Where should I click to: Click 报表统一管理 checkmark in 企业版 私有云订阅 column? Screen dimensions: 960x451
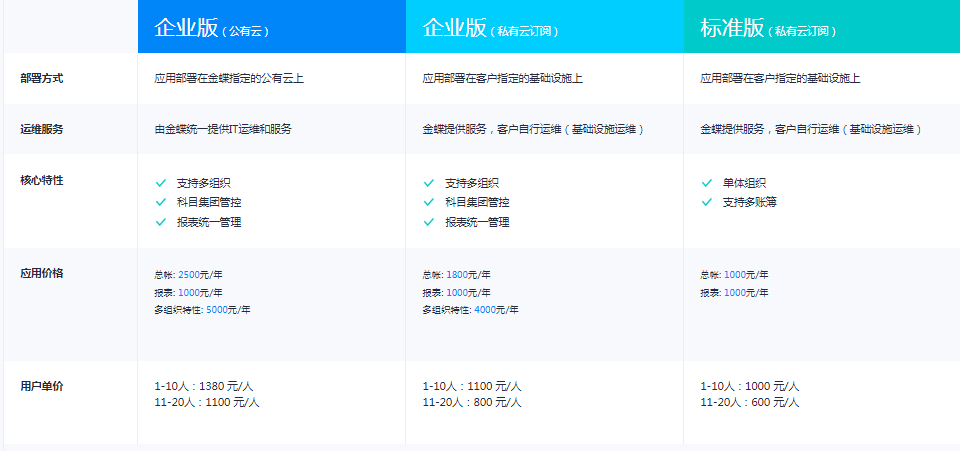coord(428,222)
